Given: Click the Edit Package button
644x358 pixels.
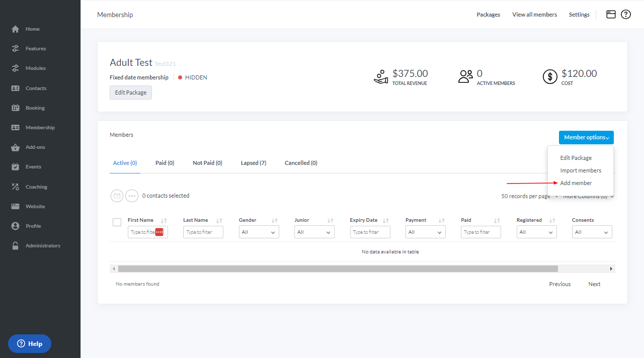Looking at the screenshot, I should [131, 93].
